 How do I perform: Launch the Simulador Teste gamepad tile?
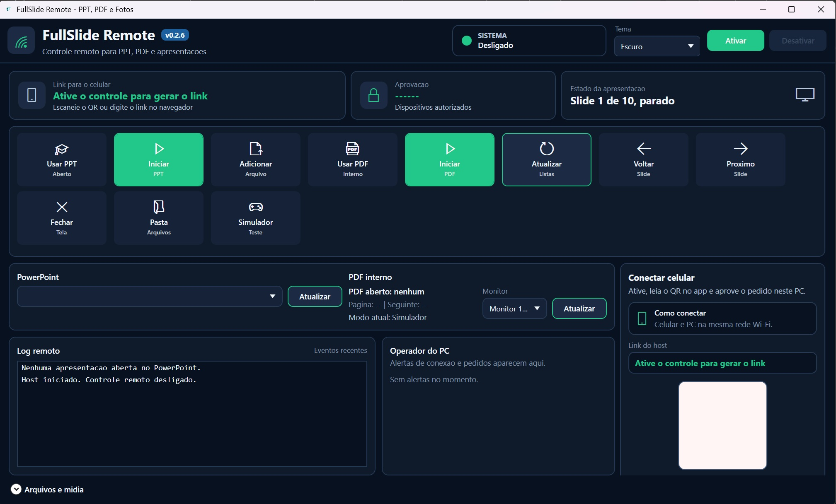tap(256, 218)
